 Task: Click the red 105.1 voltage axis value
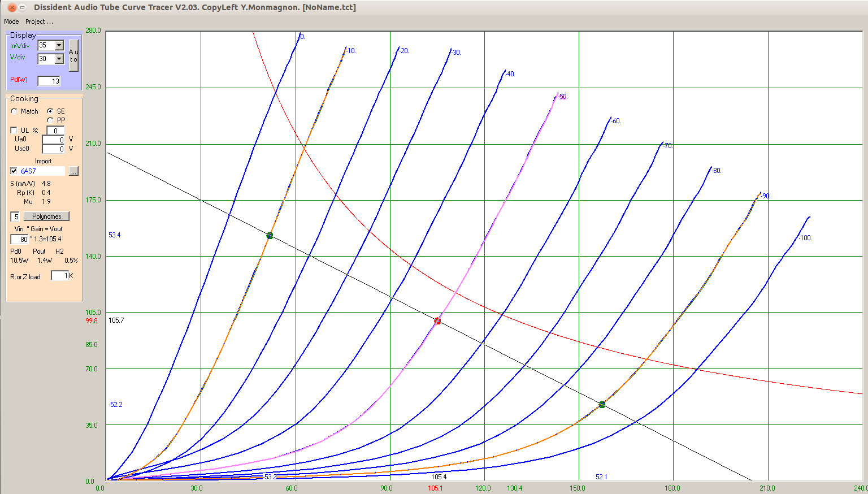[435, 488]
